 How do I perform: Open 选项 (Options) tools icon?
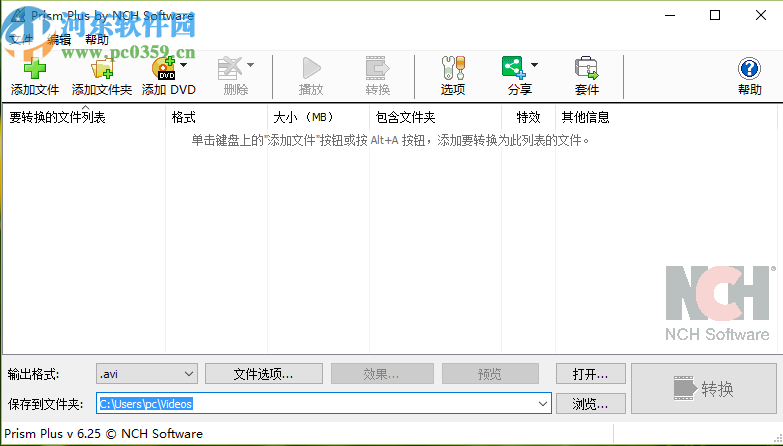click(x=453, y=68)
